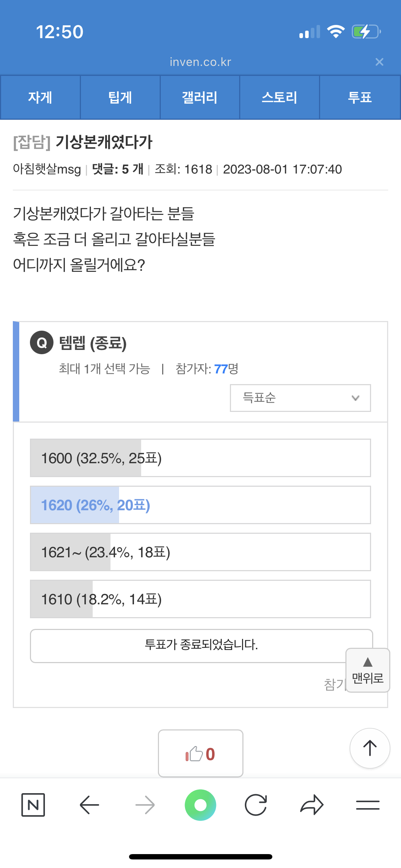Tap the circular scroll-up arrow button
Screen dimensions: 401x868
370,748
